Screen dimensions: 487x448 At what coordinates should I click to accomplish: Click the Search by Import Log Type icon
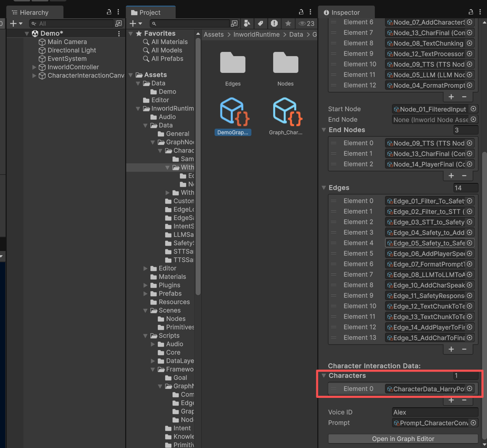pos(274,23)
